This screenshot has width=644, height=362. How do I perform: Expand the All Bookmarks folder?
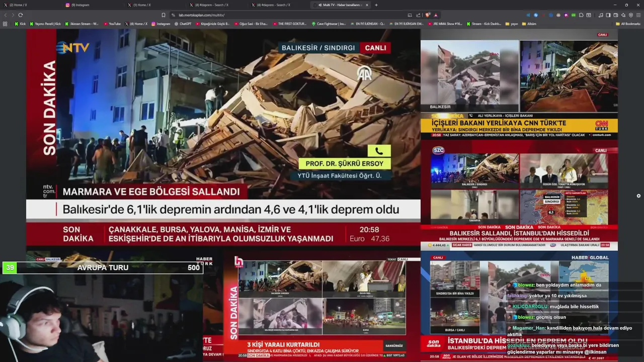click(628, 24)
